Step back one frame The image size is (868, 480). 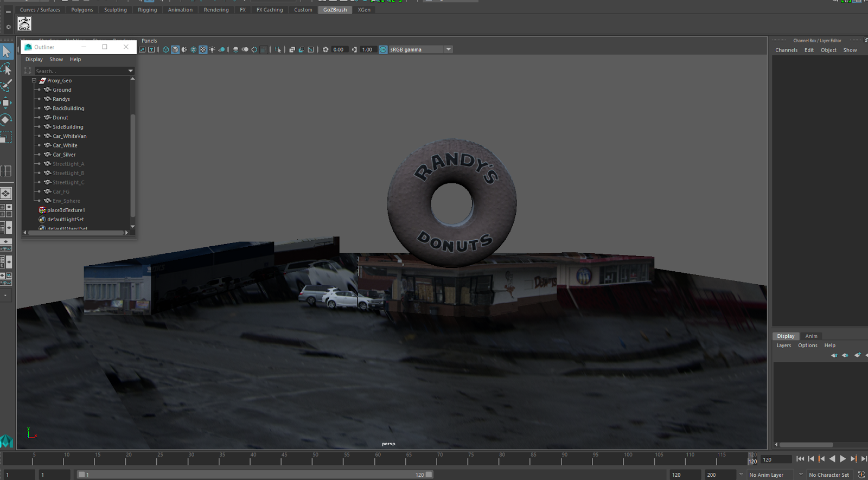[811, 459]
